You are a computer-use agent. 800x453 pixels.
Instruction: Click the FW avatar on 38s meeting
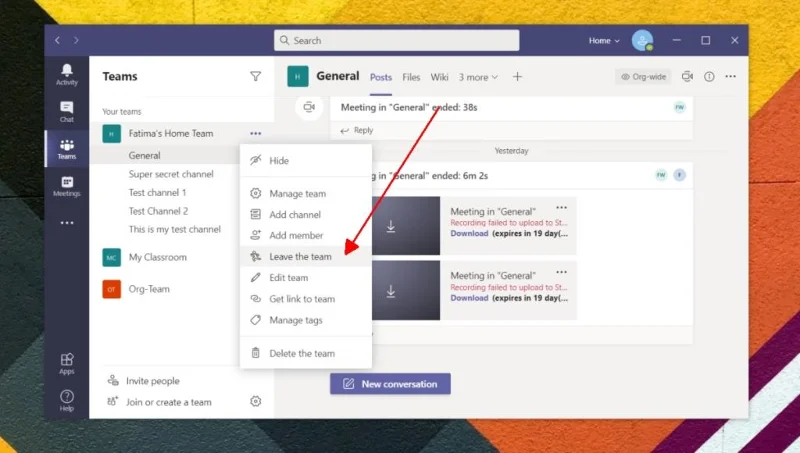coord(679,107)
